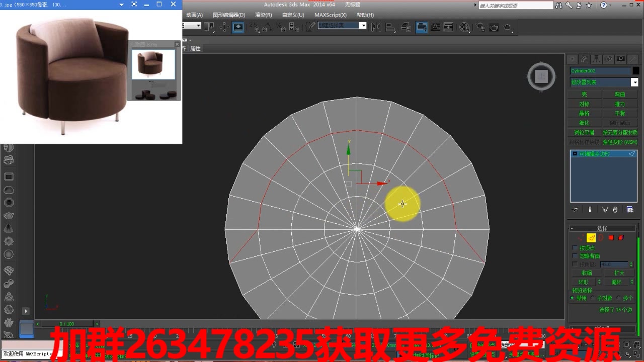This screenshot has height=362, width=644.
Task: Open the Curve Editor toolbar icon
Action: (x=436, y=27)
